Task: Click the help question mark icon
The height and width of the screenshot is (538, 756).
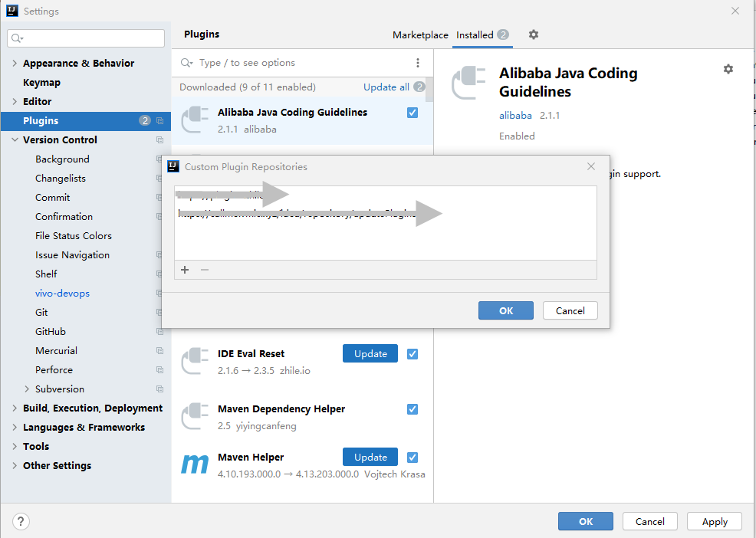Action: tap(21, 521)
